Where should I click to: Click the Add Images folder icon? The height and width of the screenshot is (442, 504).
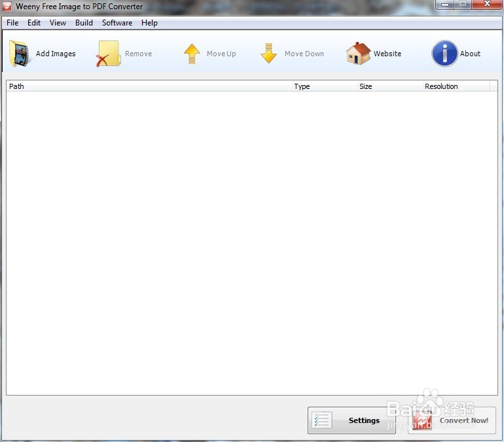20,54
